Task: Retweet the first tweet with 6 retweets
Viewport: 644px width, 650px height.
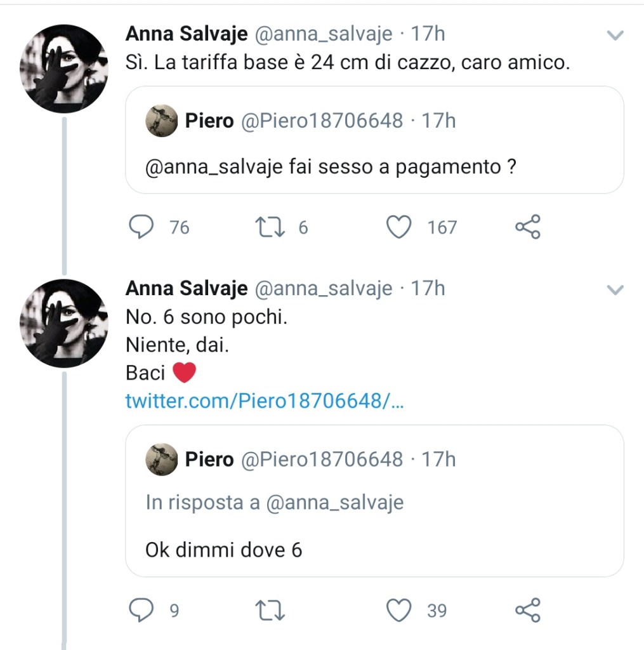Action: 271,227
